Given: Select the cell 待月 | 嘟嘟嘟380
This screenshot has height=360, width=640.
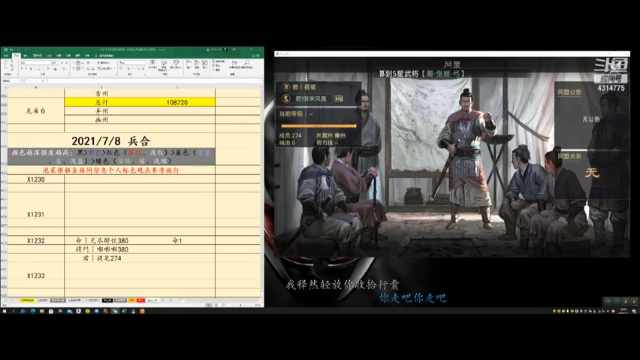Looking at the screenshot, I should point(102,249).
